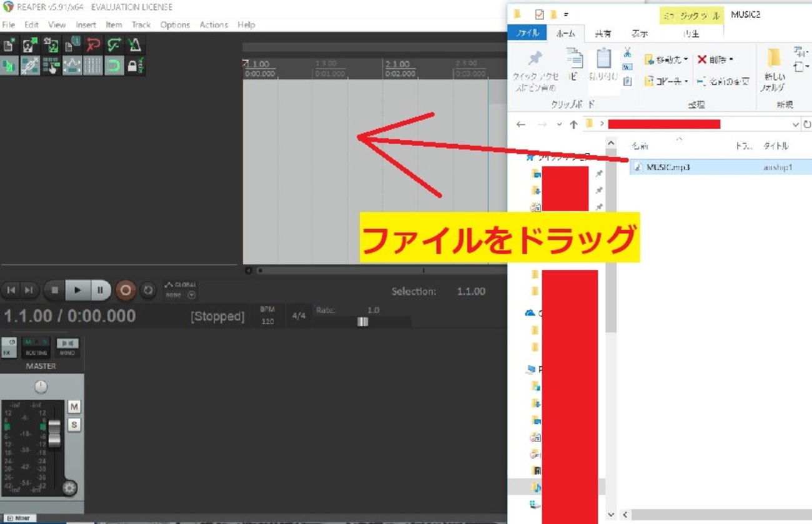Open the GLOBAL automation mode dropdown
This screenshot has width=812, height=524.
192,295
